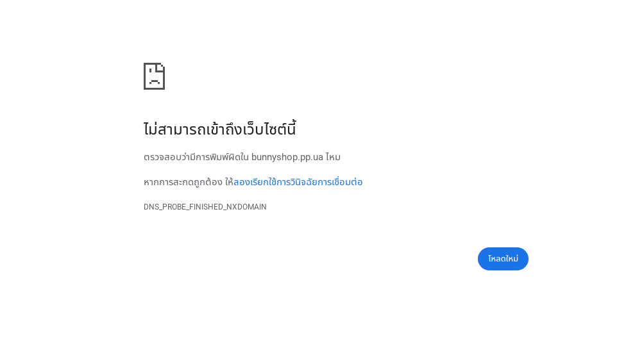Click the sad page error icon
644x355 pixels.
coord(155,76)
